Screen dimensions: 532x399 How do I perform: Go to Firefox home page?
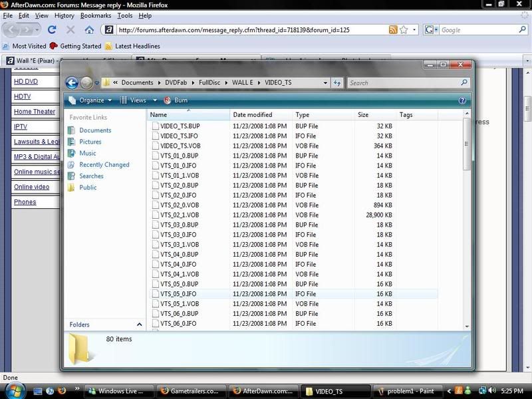point(89,30)
